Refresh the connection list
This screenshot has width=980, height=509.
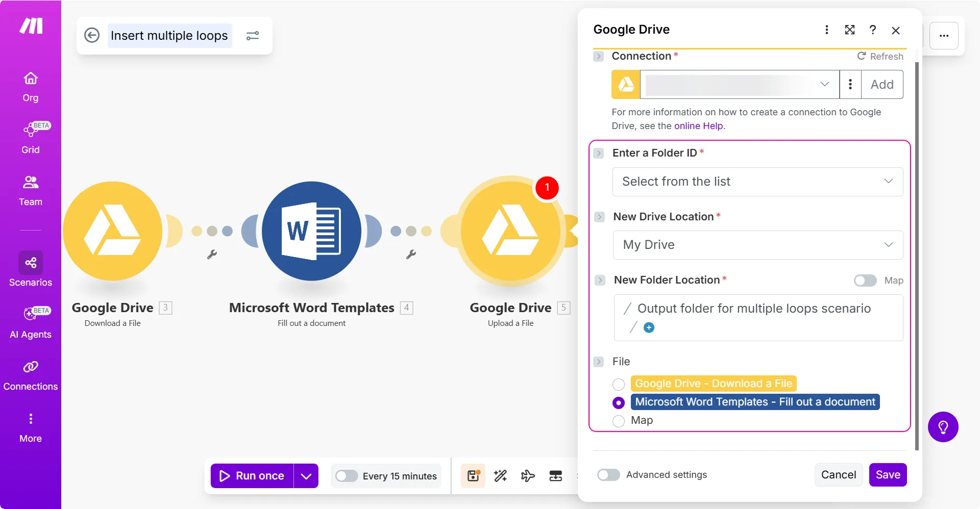click(880, 56)
